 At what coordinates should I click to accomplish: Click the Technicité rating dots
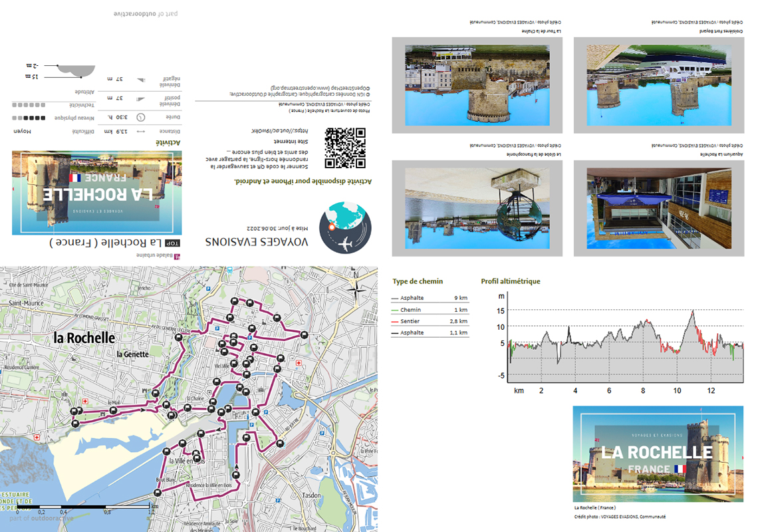click(29, 105)
